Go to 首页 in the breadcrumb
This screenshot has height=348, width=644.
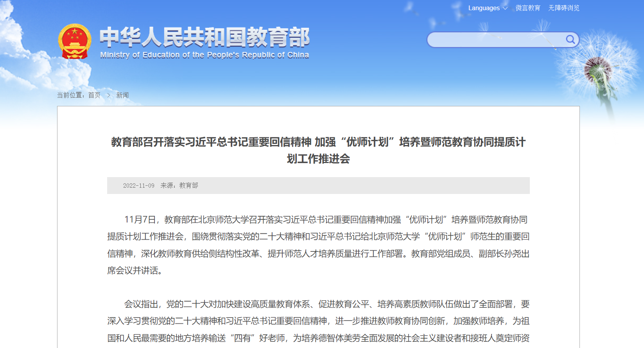[94, 95]
